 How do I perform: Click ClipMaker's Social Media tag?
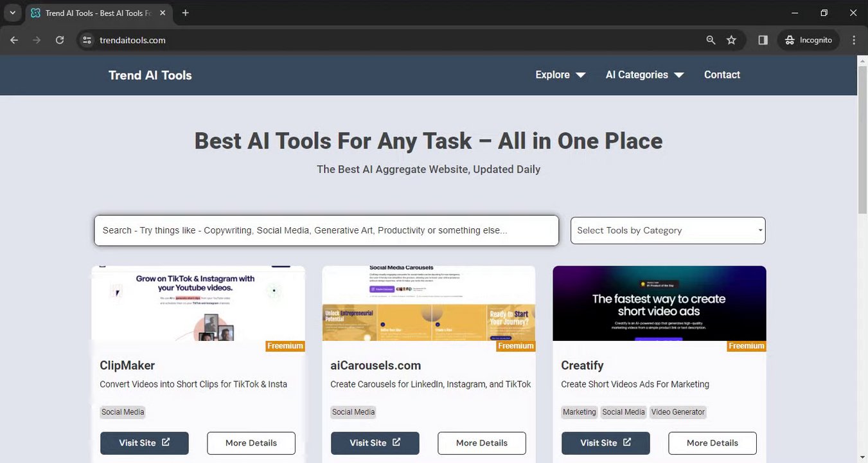[x=123, y=412]
